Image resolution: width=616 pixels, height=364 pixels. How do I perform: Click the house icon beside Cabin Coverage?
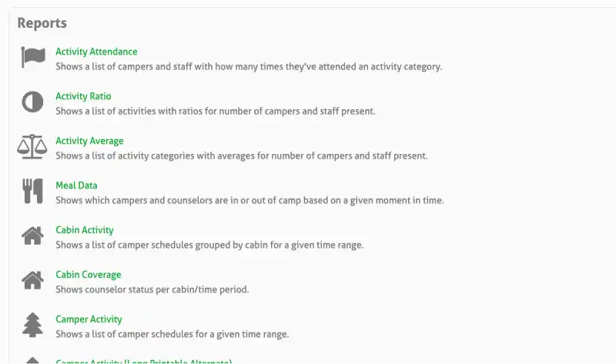[32, 280]
